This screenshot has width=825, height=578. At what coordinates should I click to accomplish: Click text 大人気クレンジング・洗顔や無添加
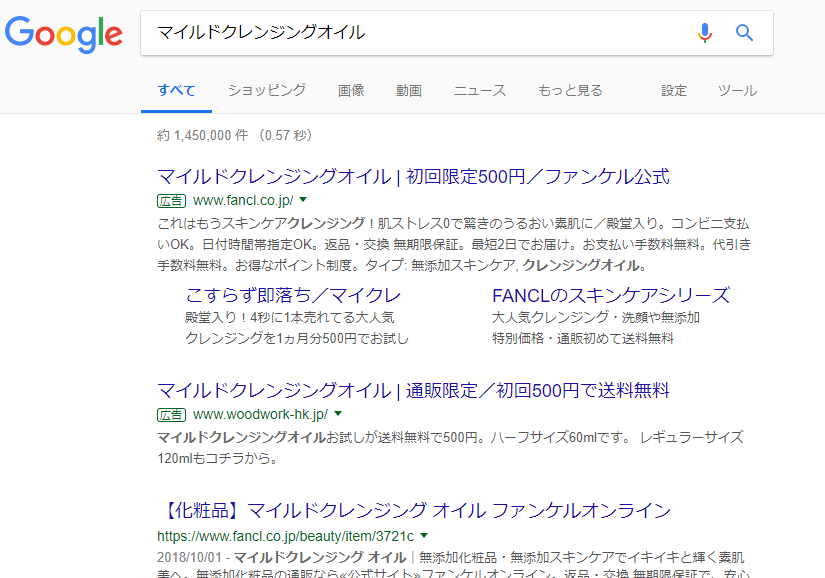tap(596, 318)
